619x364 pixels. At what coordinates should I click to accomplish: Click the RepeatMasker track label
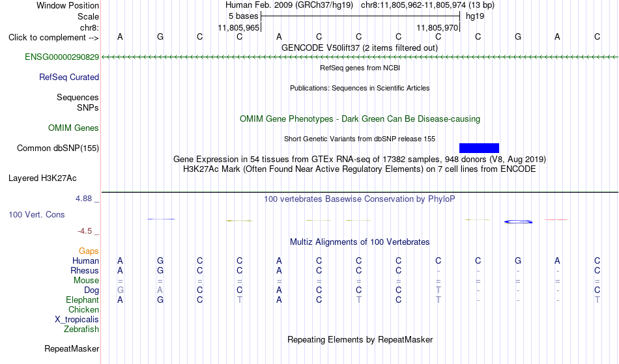(x=72, y=349)
